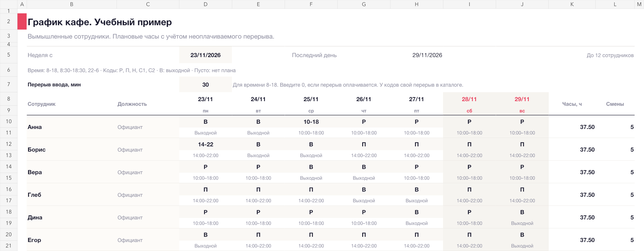Screen dimensions: 644x251
Task: Click the "Смены" column heading
Action: coord(615,104)
